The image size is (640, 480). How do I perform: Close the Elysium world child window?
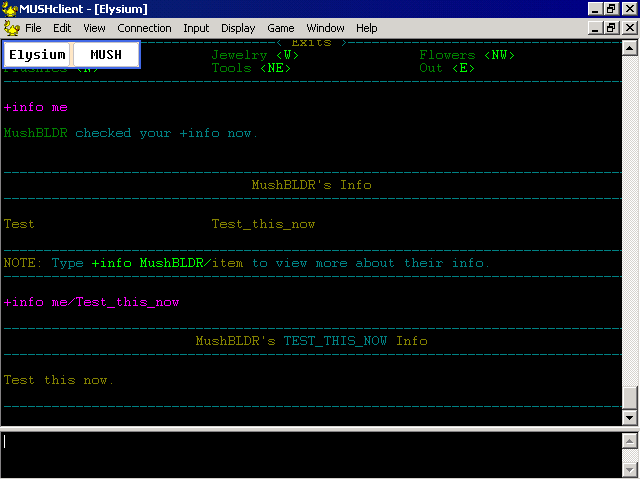tap(630, 28)
